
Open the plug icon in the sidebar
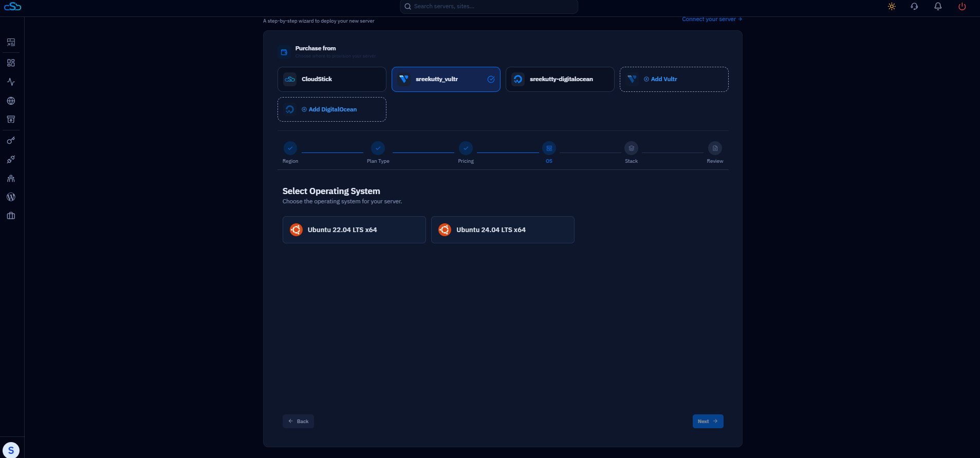click(x=11, y=160)
